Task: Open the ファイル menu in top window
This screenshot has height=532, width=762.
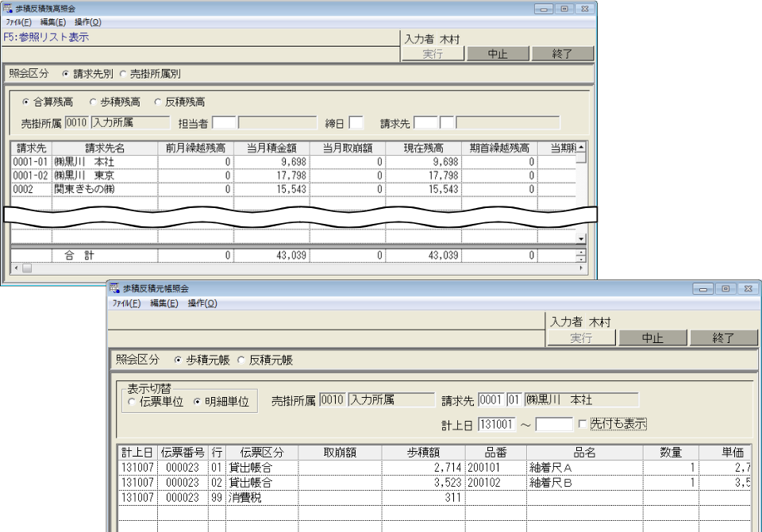Action: (17, 22)
